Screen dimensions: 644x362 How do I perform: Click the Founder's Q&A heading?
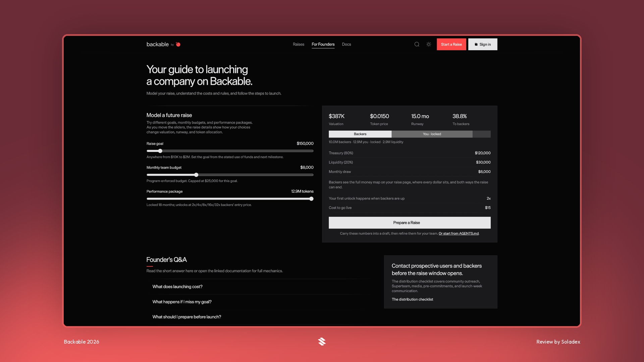coord(166,260)
